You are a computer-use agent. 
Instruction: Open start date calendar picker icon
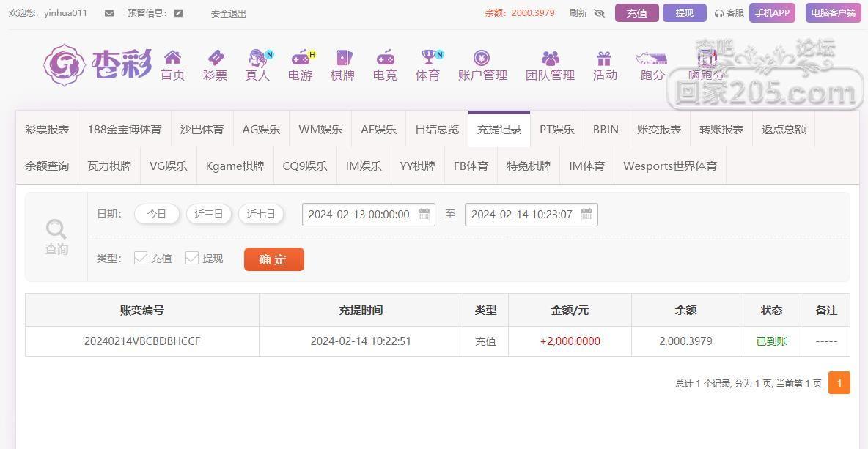click(424, 214)
